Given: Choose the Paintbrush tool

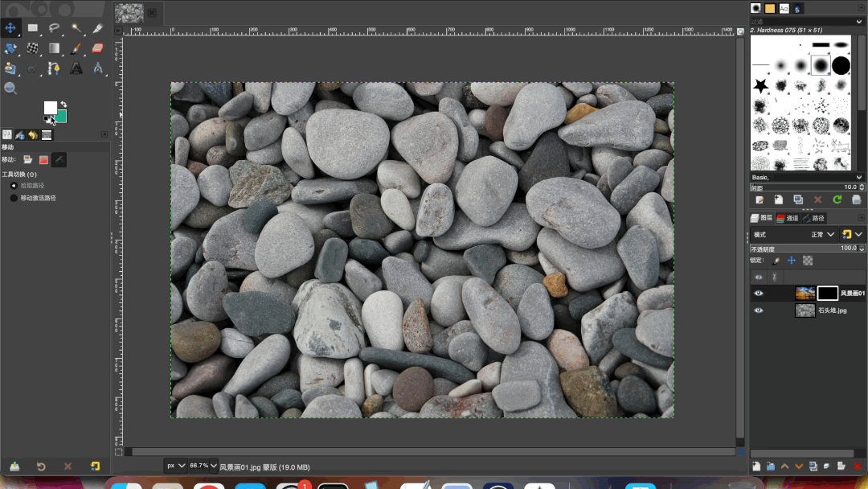Looking at the screenshot, I should [x=76, y=48].
